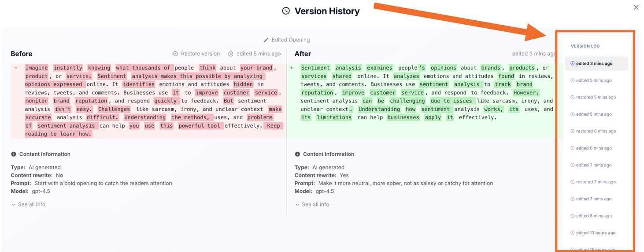Expand See all info under the After pane
644x252 pixels.
pyautogui.click(x=312, y=204)
